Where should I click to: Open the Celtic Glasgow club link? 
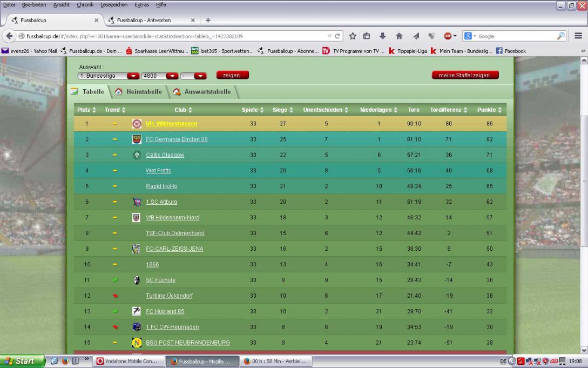(165, 155)
